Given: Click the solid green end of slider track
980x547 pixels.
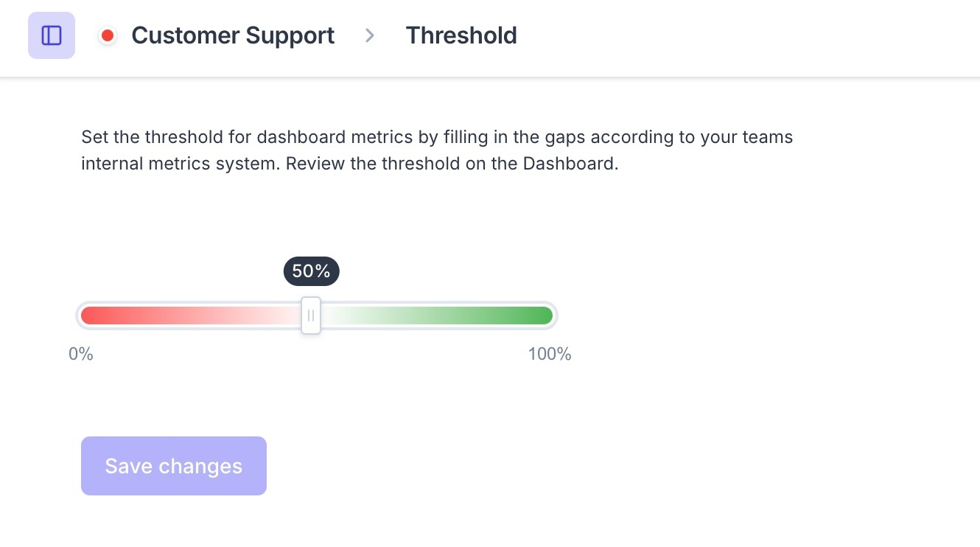Looking at the screenshot, I should 542,316.
